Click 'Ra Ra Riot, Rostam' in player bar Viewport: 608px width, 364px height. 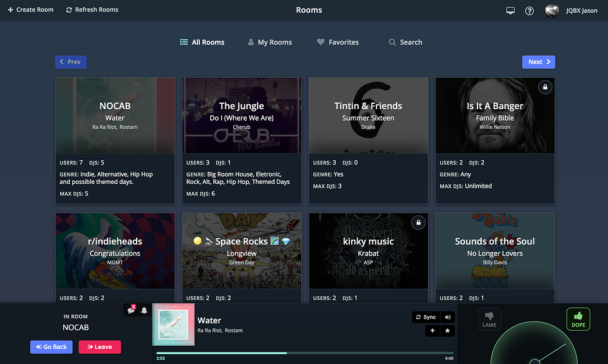pyautogui.click(x=220, y=331)
